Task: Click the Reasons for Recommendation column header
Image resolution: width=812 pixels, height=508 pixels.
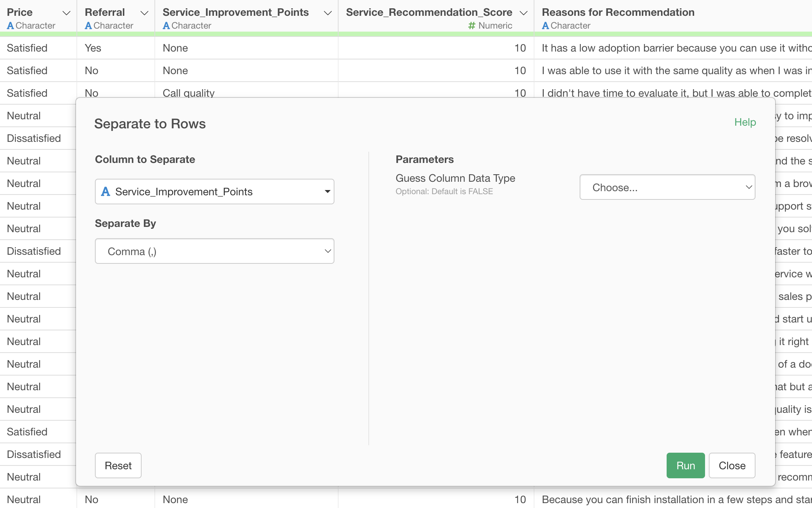Action: click(618, 12)
